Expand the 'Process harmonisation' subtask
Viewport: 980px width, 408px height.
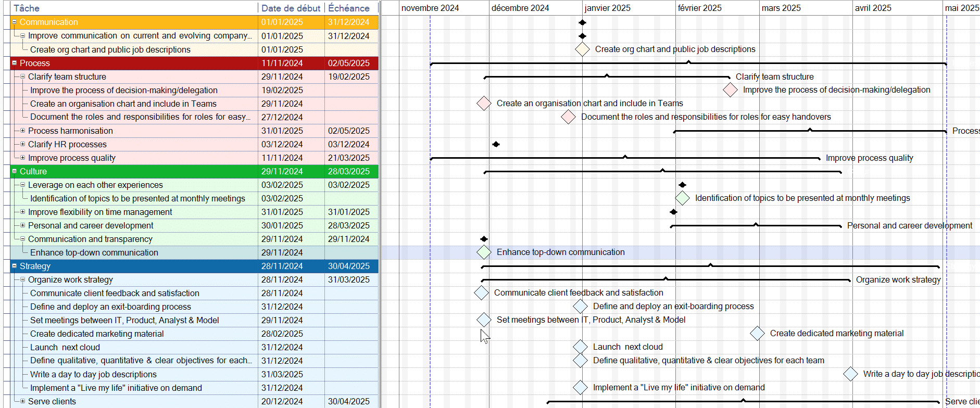click(x=22, y=131)
